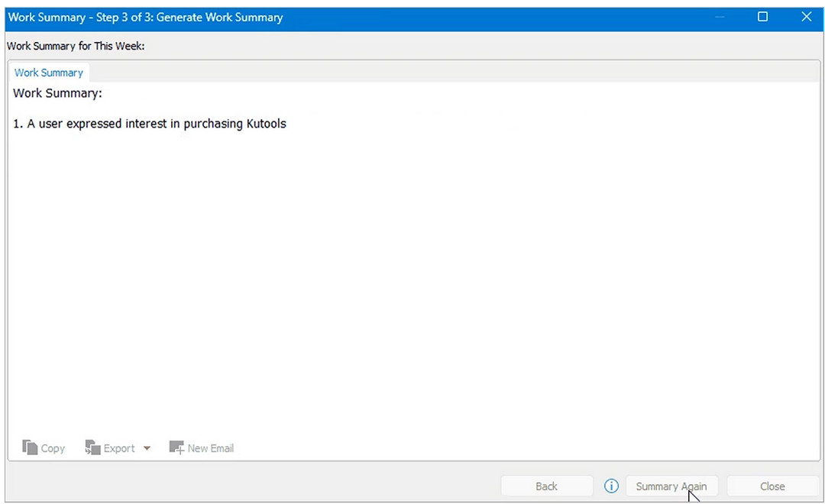This screenshot has height=504, width=825.
Task: Minimize the Work Summary dialog
Action: [720, 16]
